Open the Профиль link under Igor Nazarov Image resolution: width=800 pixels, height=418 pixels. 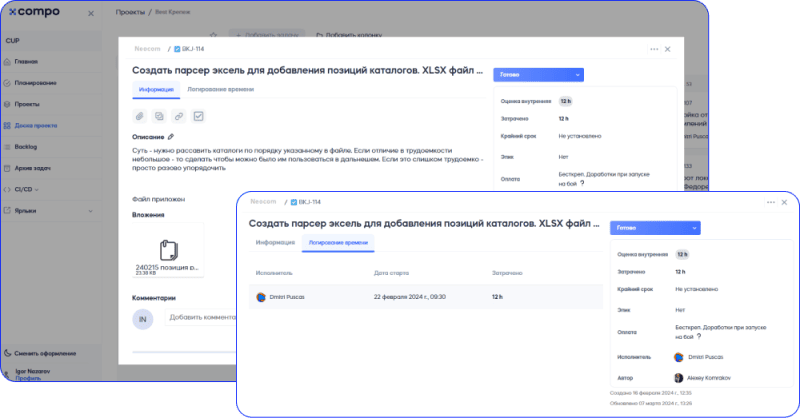[28, 378]
